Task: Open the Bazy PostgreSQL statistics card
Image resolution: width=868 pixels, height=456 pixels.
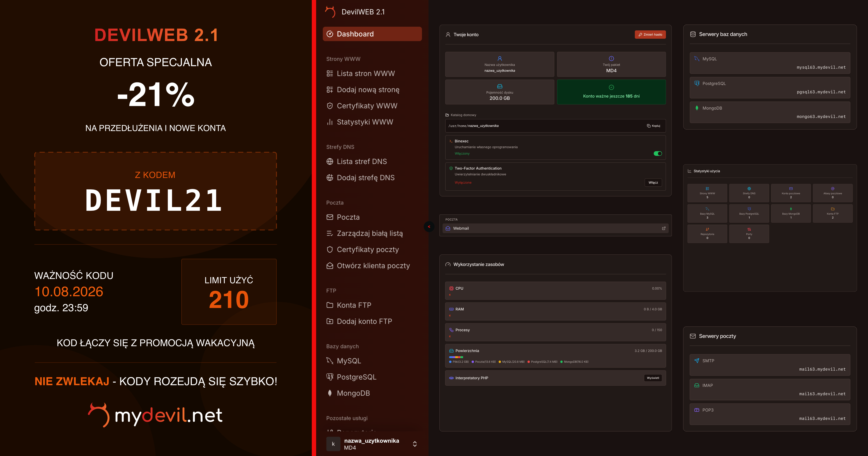Action: click(x=749, y=213)
